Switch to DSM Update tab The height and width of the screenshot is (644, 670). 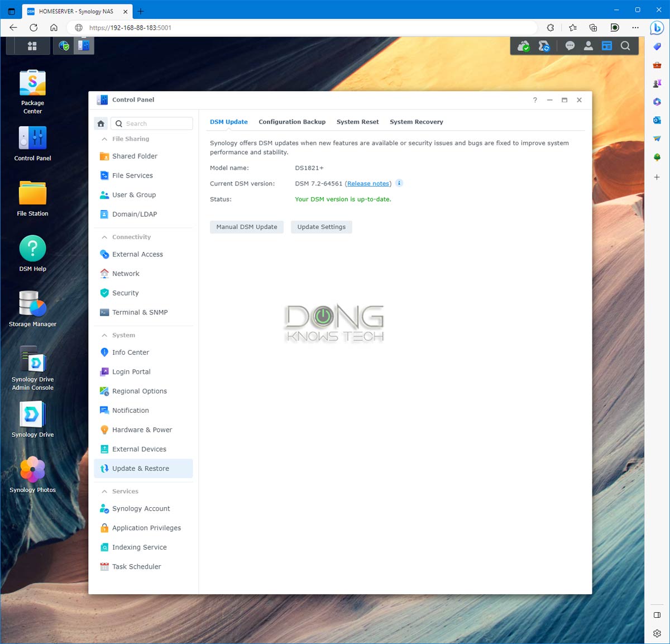coord(229,122)
